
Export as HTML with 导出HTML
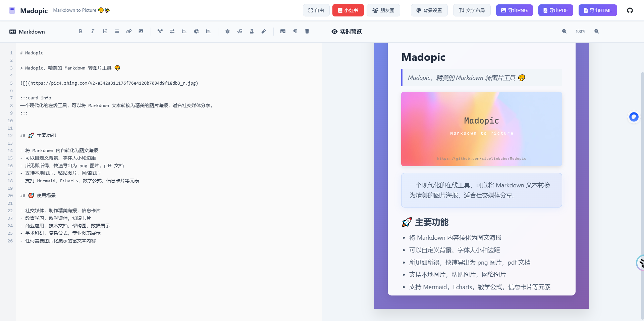pyautogui.click(x=597, y=10)
